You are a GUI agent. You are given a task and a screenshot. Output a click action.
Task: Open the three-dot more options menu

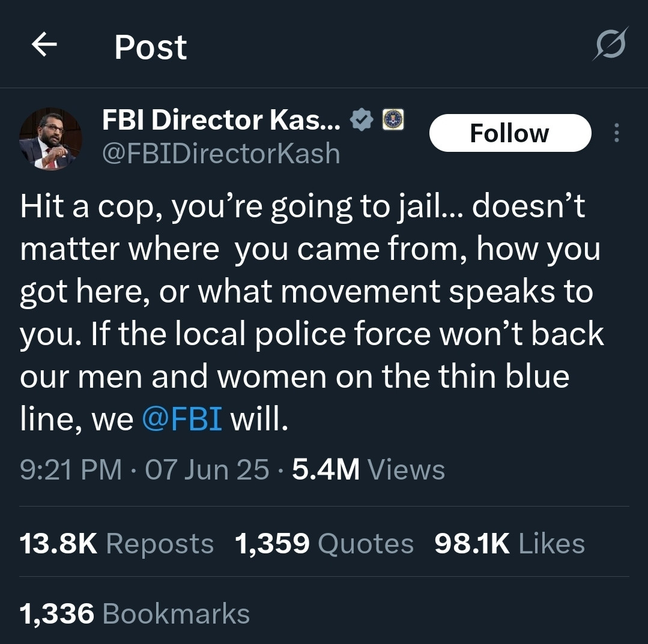coord(617,133)
